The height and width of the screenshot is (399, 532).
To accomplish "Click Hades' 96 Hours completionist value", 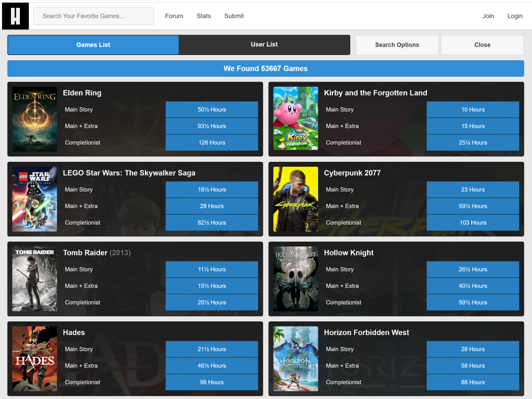I will click(212, 382).
